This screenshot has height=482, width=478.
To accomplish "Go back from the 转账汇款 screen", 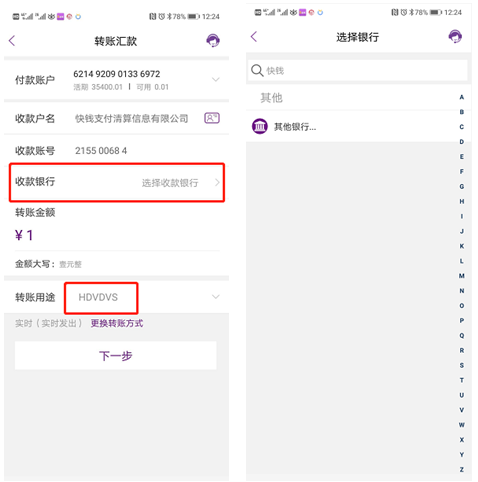I will click(12, 41).
